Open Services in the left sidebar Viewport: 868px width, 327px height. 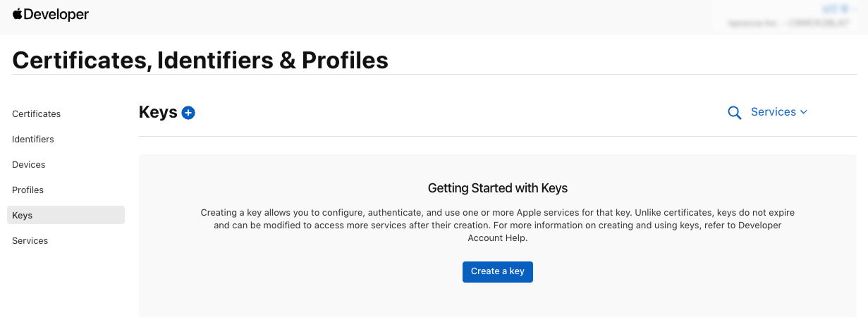30,241
